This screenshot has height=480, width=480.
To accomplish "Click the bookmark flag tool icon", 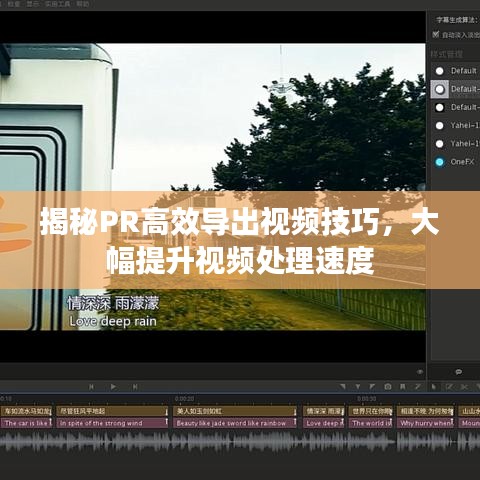I will click(403, 387).
